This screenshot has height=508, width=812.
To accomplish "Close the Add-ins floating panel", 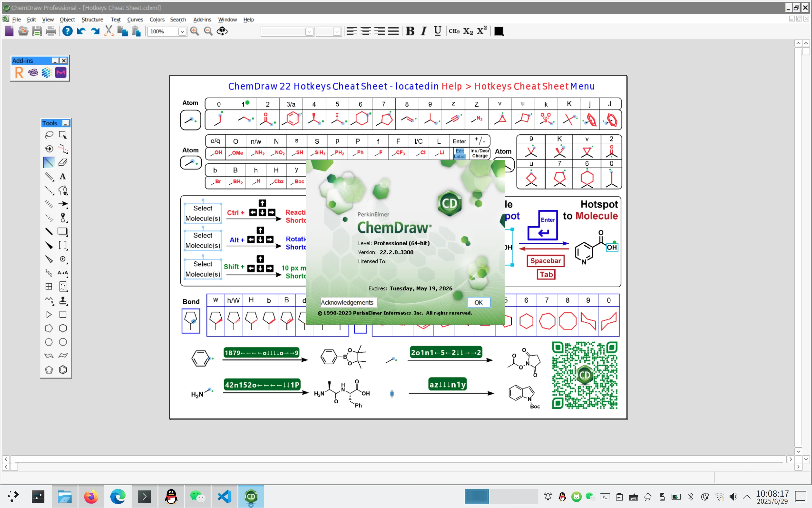I will click(64, 61).
